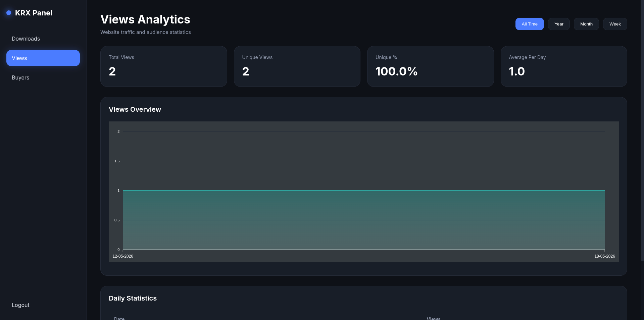Show only the Week range
Image resolution: width=644 pixels, height=320 pixels.
coord(615,24)
